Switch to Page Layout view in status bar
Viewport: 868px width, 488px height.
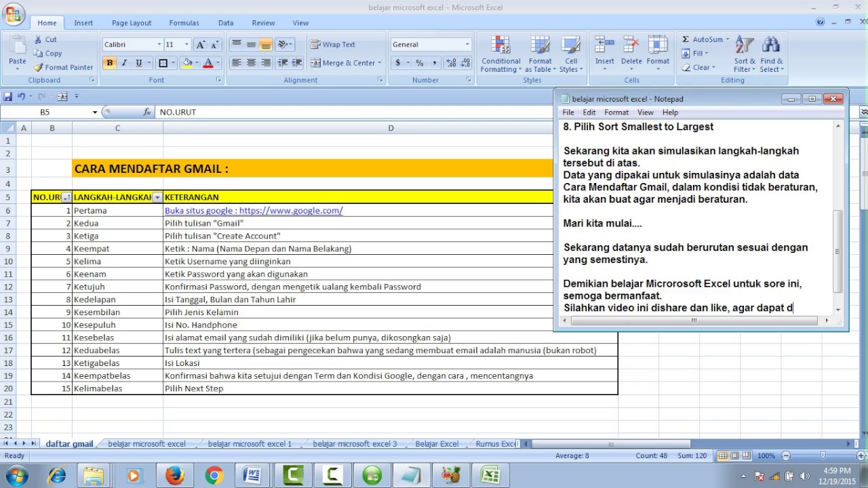(736, 455)
